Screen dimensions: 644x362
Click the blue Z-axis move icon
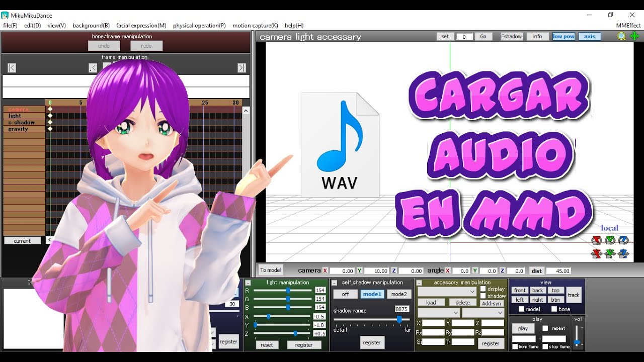(x=623, y=253)
